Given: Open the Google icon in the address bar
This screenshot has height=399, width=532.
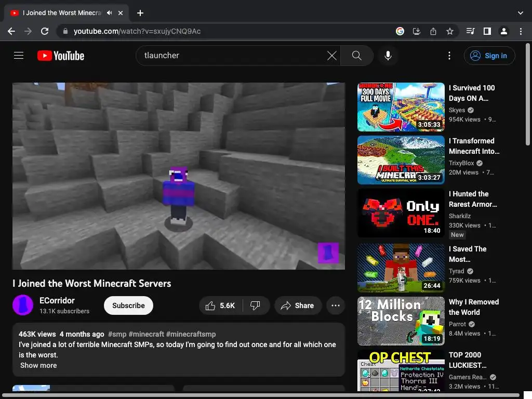Looking at the screenshot, I should (400, 31).
